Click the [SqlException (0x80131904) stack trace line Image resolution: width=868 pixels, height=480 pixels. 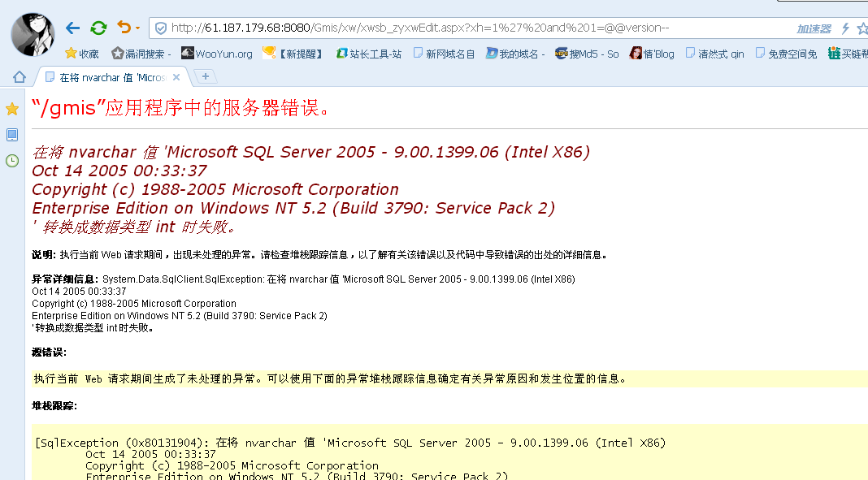coord(349,443)
